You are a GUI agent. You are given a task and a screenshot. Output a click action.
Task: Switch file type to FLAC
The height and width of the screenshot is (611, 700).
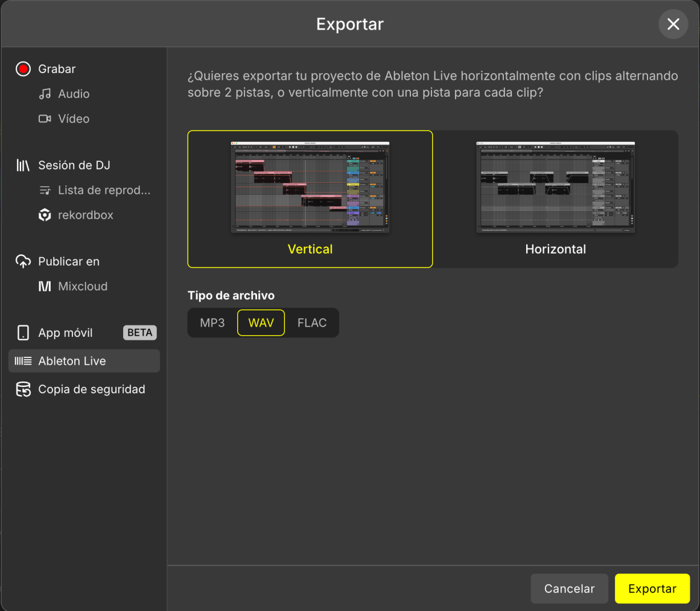click(311, 323)
